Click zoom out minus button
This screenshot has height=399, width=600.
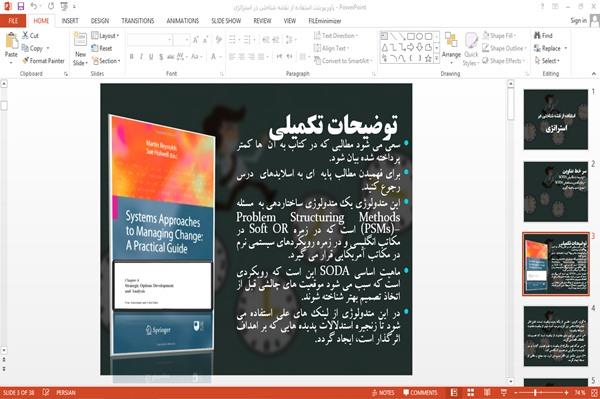pos(515,392)
